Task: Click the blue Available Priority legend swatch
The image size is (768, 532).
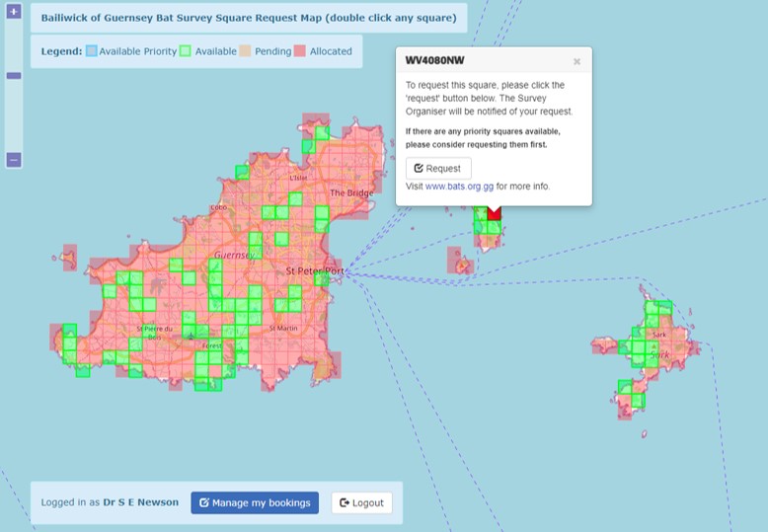Action: 92,51
